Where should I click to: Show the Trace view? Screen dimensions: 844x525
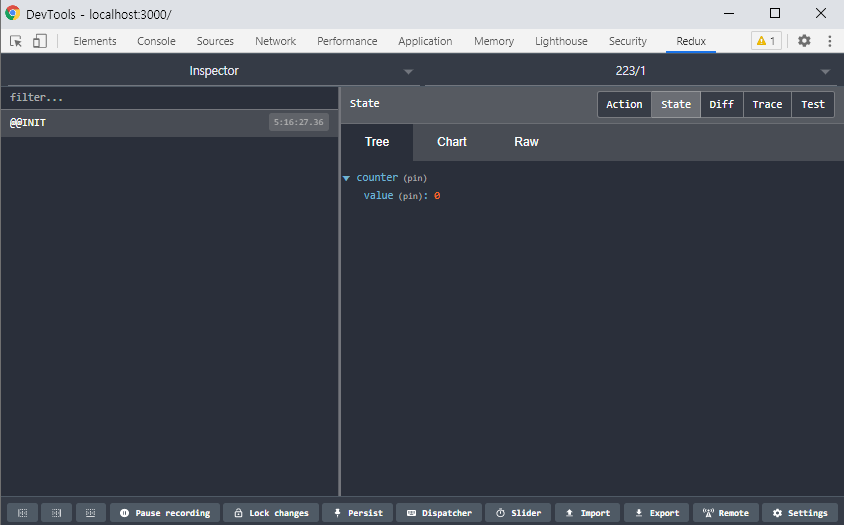click(768, 104)
